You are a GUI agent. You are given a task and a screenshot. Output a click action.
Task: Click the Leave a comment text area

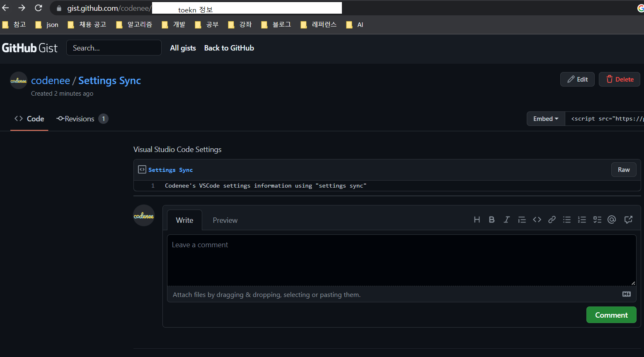tap(402, 260)
